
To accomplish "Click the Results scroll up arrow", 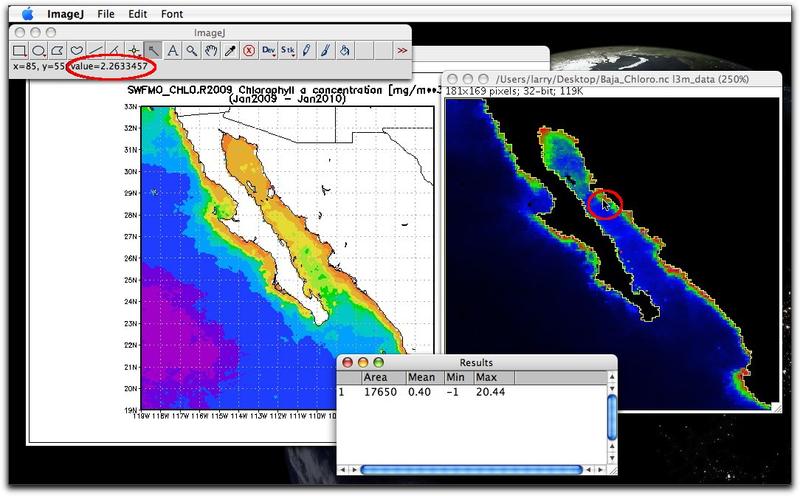I will 612,377.
